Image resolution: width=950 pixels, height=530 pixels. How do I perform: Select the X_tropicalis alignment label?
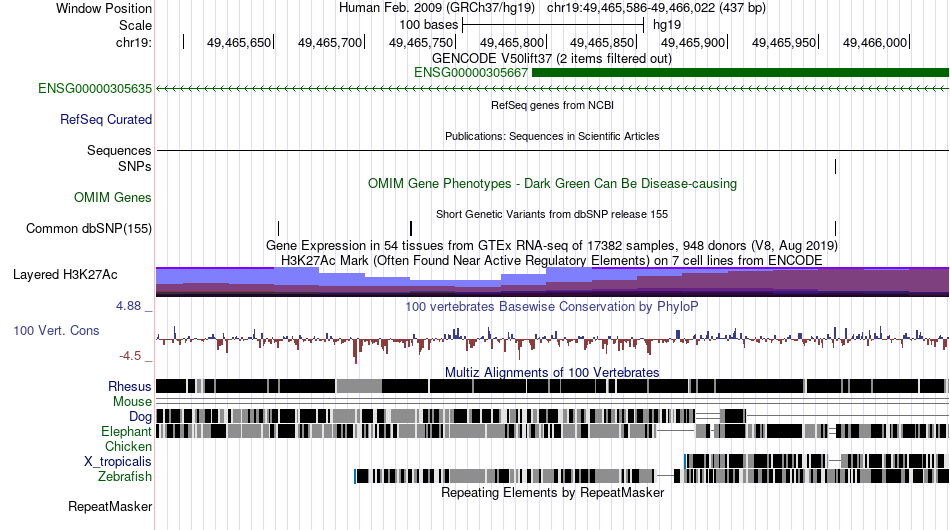click(x=118, y=462)
